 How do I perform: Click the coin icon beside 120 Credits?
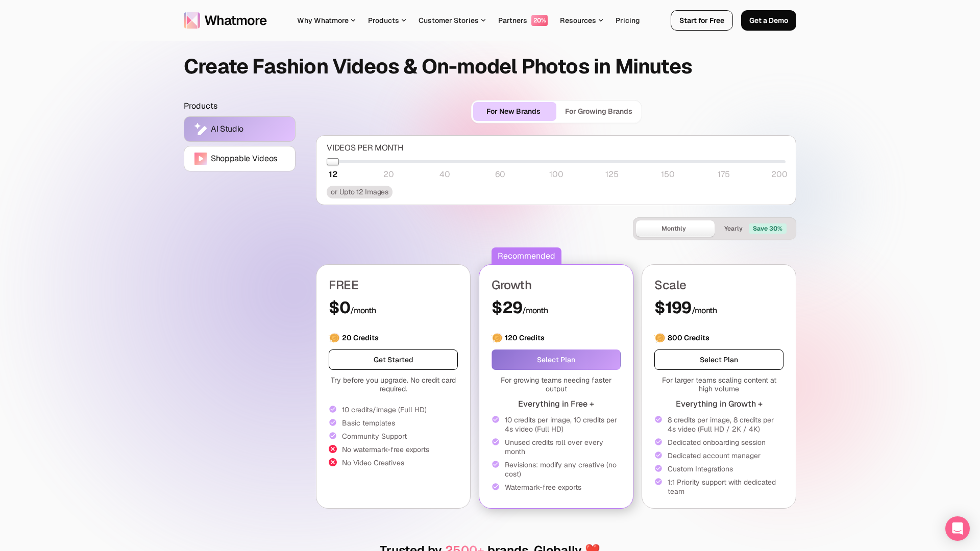pos(497,338)
